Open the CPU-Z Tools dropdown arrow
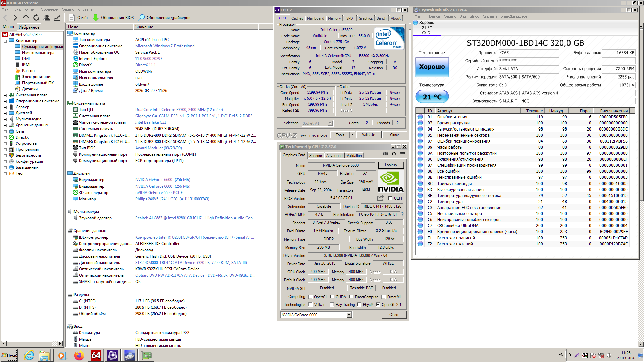Viewport: 644px width, 362px height. [x=352, y=135]
